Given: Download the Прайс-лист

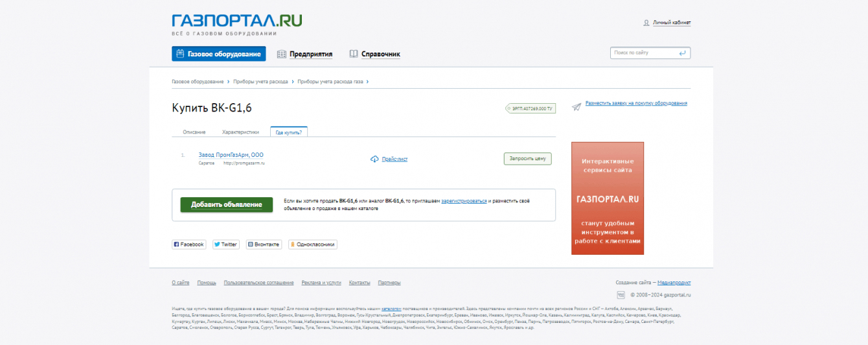Looking at the screenshot, I should pyautogui.click(x=394, y=159).
